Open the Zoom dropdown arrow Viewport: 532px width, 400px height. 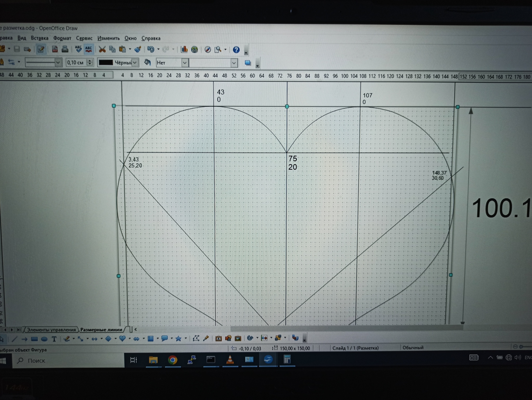pos(225,49)
